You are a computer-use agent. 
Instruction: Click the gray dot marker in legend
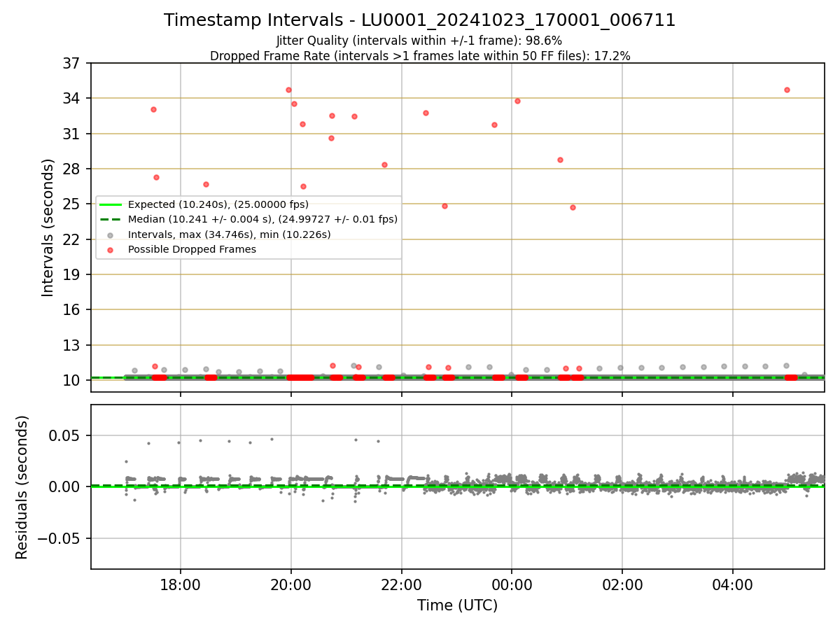coord(110,234)
